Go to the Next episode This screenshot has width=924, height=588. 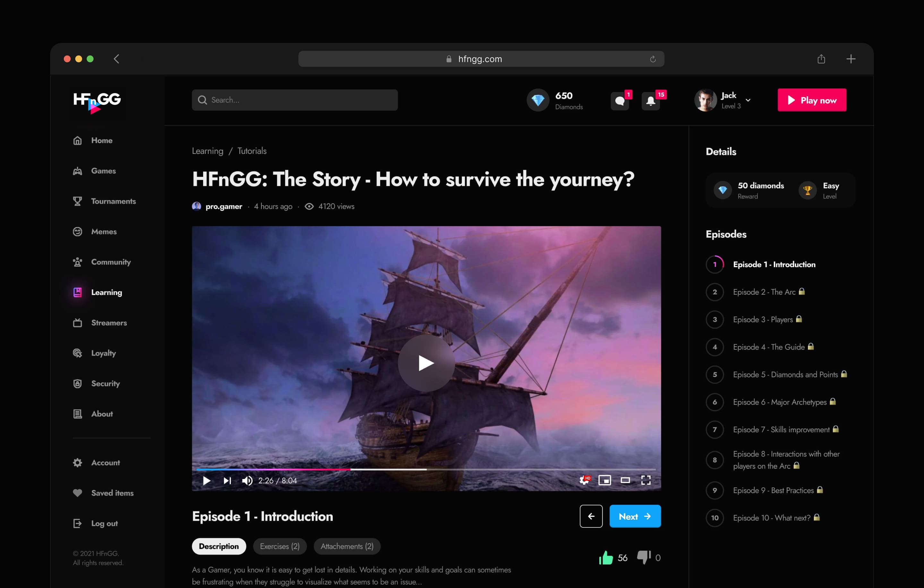tap(635, 516)
